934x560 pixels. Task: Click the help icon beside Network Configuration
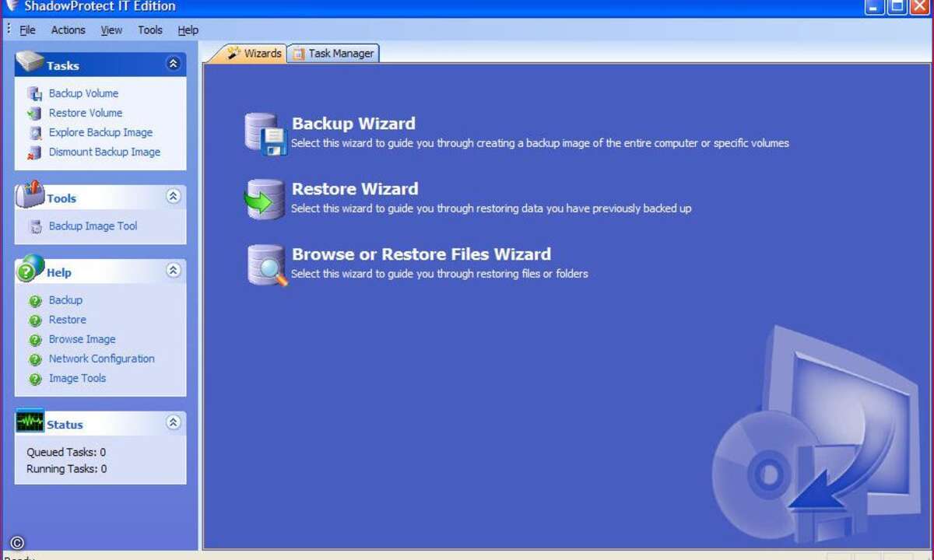[35, 359]
